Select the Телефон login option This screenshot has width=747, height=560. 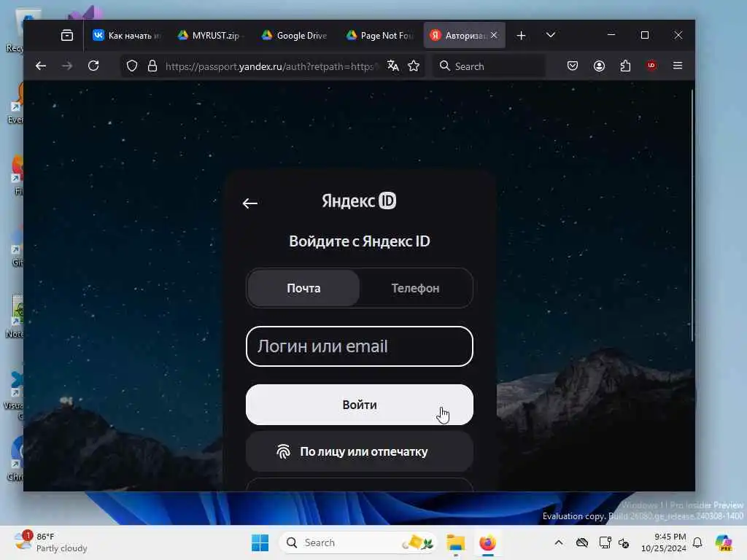(415, 288)
